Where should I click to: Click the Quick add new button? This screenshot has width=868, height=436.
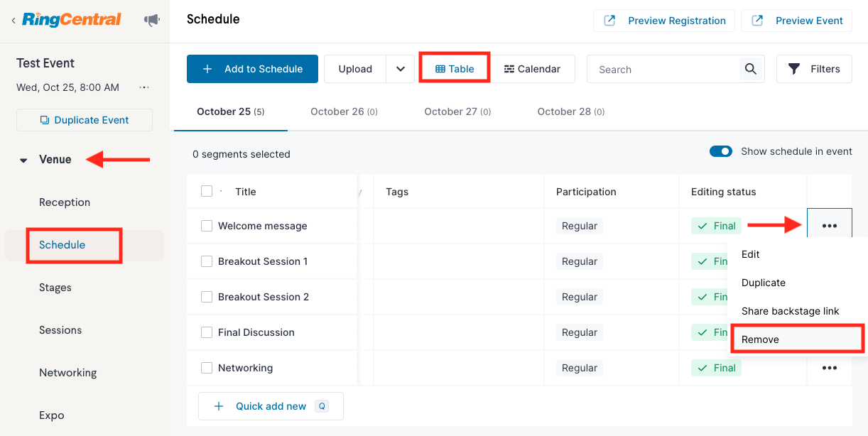[271, 406]
